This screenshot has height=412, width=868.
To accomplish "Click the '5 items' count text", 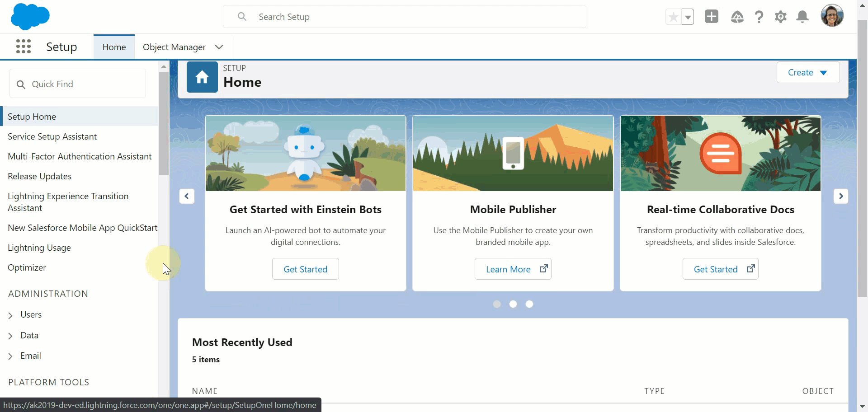I will pos(206,360).
